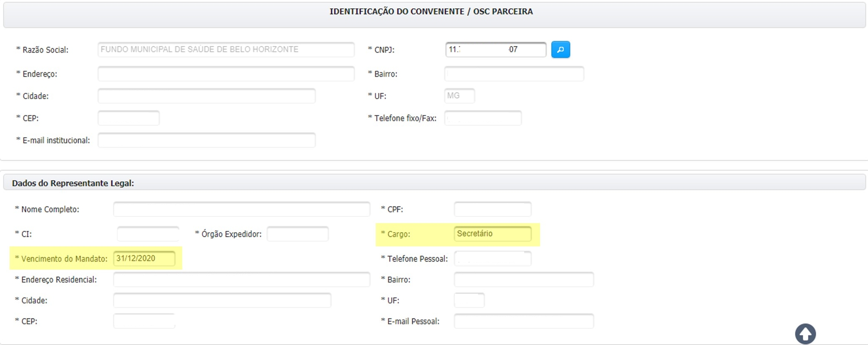The image size is (868, 345).
Task: Click the Vencimento do Mandato date field
Action: (144, 259)
